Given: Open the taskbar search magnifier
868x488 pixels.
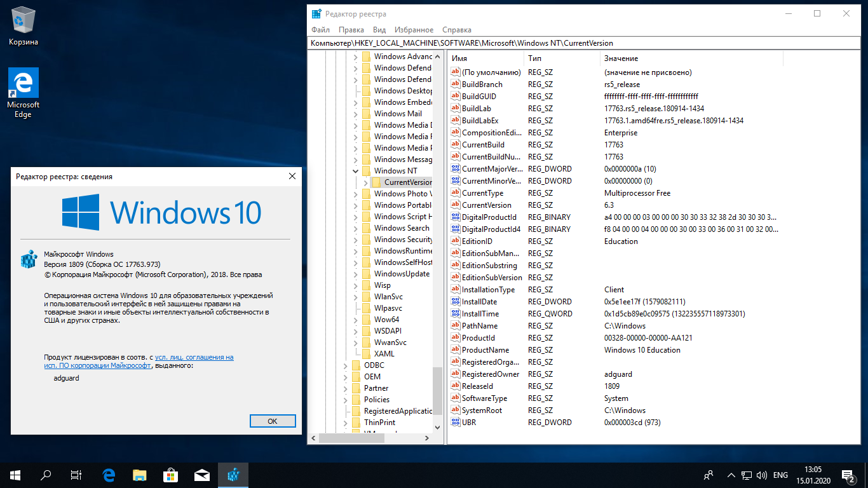Looking at the screenshot, I should [46, 475].
